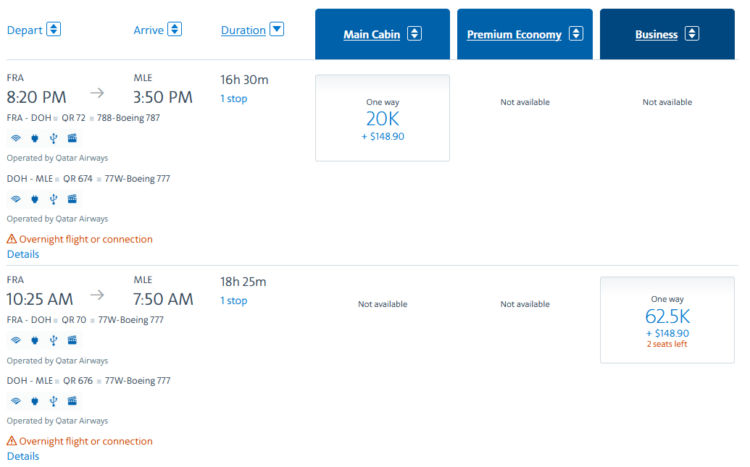Viewport: 750px width, 467px height.
Task: Select the 62.5K Business one-way fare
Action: click(667, 320)
